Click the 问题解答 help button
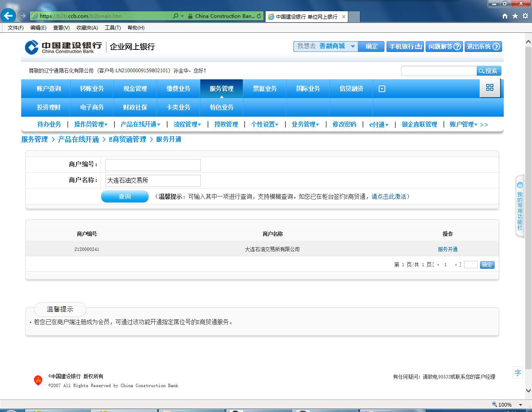 (444, 47)
